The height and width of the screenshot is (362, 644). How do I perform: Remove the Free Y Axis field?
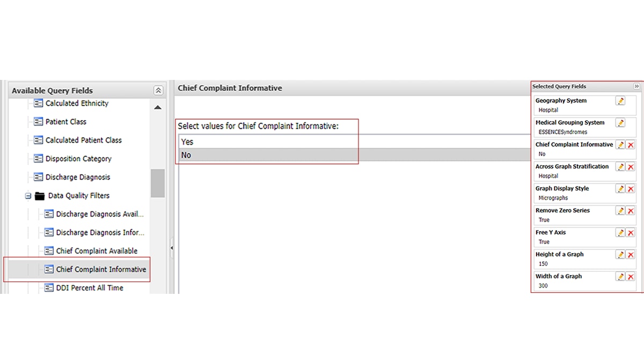point(631,233)
